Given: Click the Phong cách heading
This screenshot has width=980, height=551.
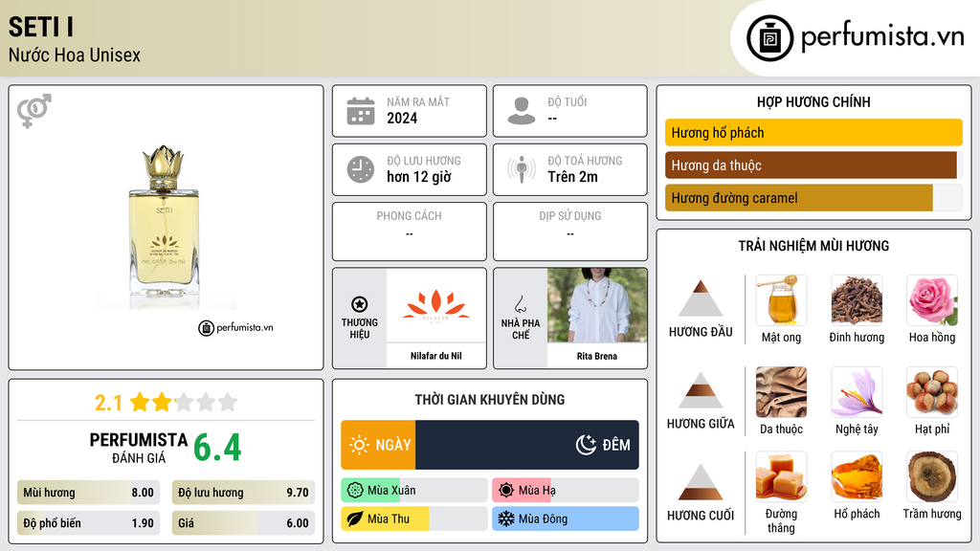Looking at the screenshot, I should click(409, 216).
